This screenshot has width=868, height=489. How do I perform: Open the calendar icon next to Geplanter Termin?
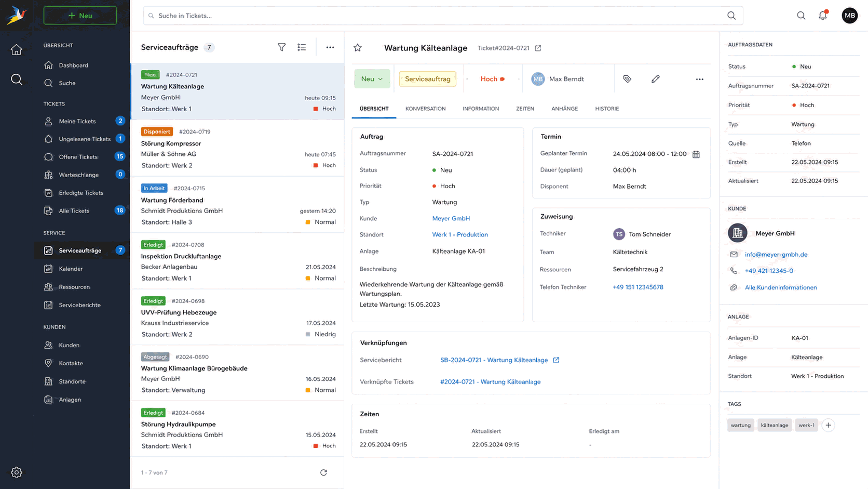[696, 154]
